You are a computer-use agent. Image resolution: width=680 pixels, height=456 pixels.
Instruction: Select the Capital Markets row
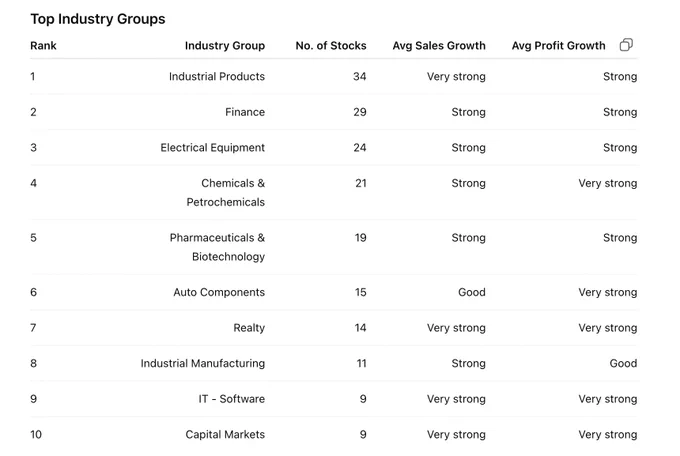(334, 434)
